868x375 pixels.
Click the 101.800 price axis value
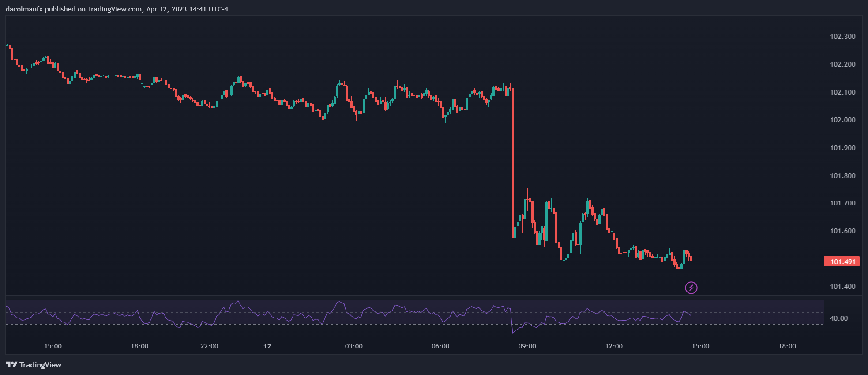coord(843,176)
